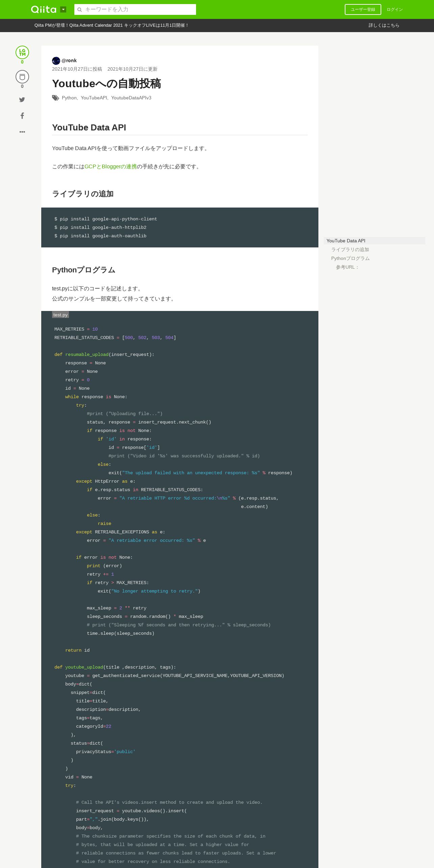Open the YoutubeDataAPIv3 tag
The height and width of the screenshot is (868, 434).
(131, 98)
